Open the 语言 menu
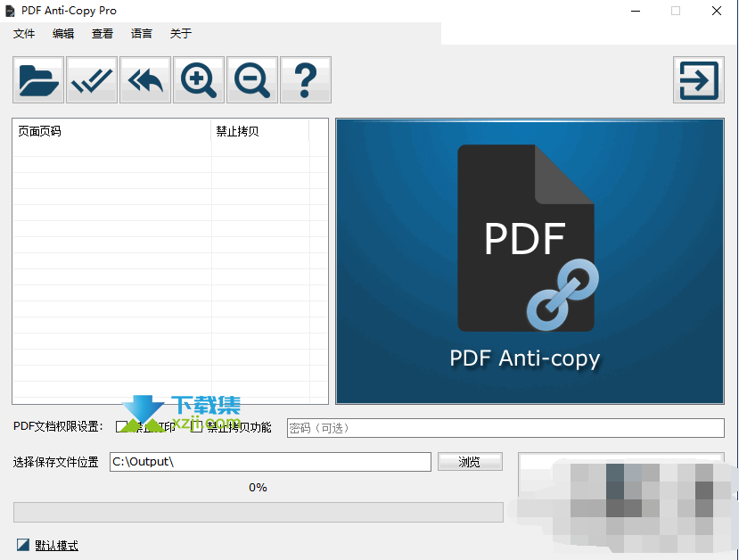The width and height of the screenshot is (739, 560). pos(142,34)
